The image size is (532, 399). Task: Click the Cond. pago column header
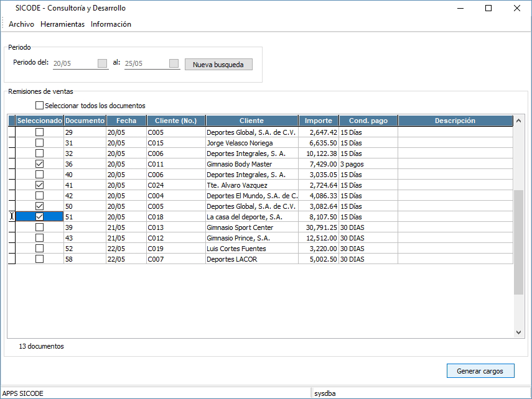pos(368,121)
